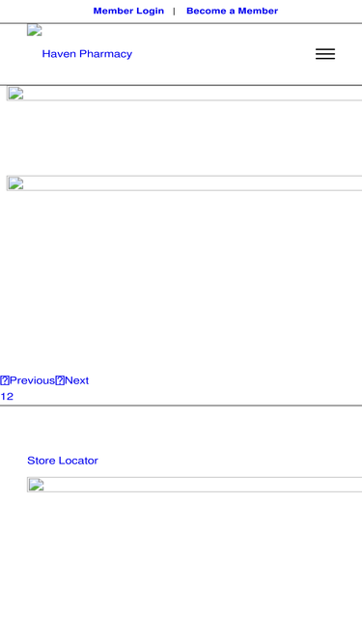Go to the Haven Pharmacy home link
Screen dimensions: 362x644
coord(87,54)
